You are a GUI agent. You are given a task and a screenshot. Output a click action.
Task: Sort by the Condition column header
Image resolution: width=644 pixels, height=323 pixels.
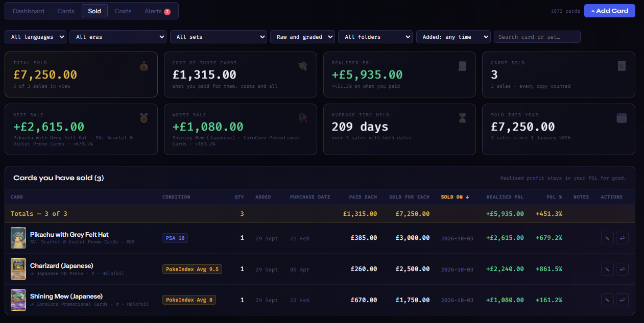176,197
